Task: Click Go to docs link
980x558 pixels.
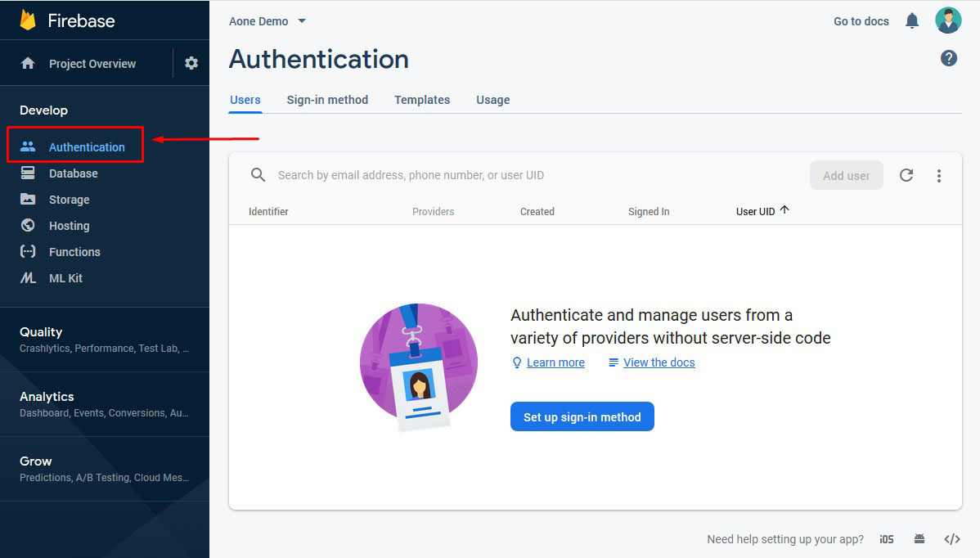Action: tap(861, 21)
